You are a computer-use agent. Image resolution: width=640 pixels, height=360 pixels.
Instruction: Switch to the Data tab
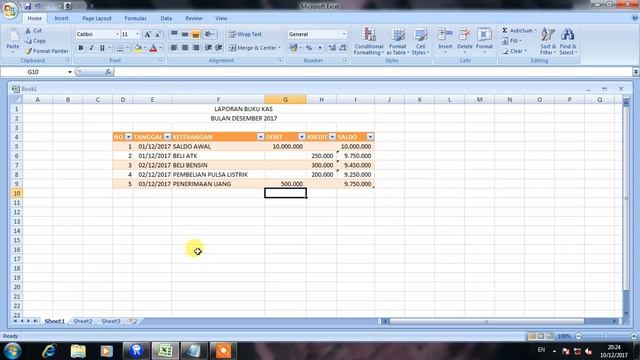166,18
